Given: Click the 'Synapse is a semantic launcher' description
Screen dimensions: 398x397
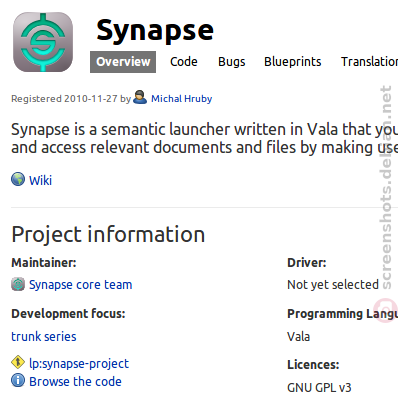Looking at the screenshot, I should coord(204,138).
